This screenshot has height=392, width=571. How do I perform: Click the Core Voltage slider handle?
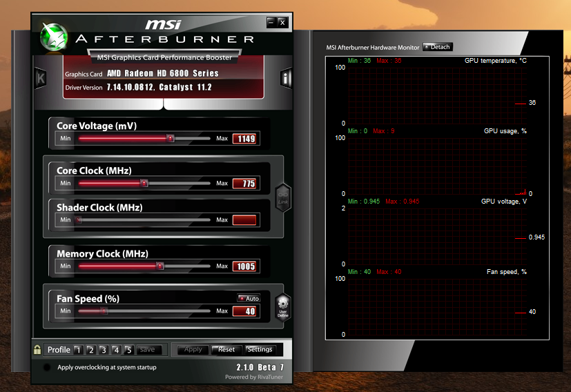(170, 138)
